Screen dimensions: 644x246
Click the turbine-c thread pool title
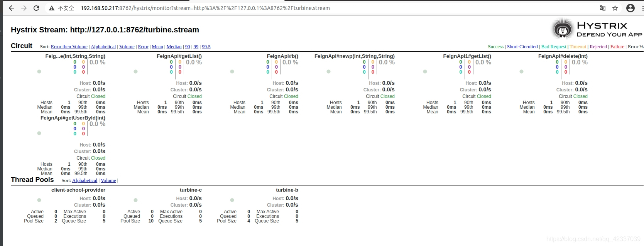(191, 190)
